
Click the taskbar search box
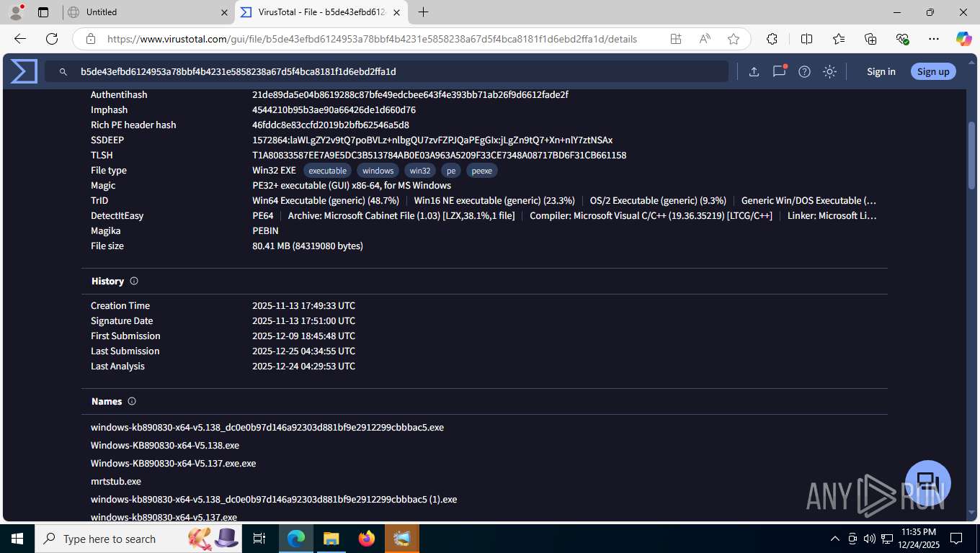(x=138, y=539)
